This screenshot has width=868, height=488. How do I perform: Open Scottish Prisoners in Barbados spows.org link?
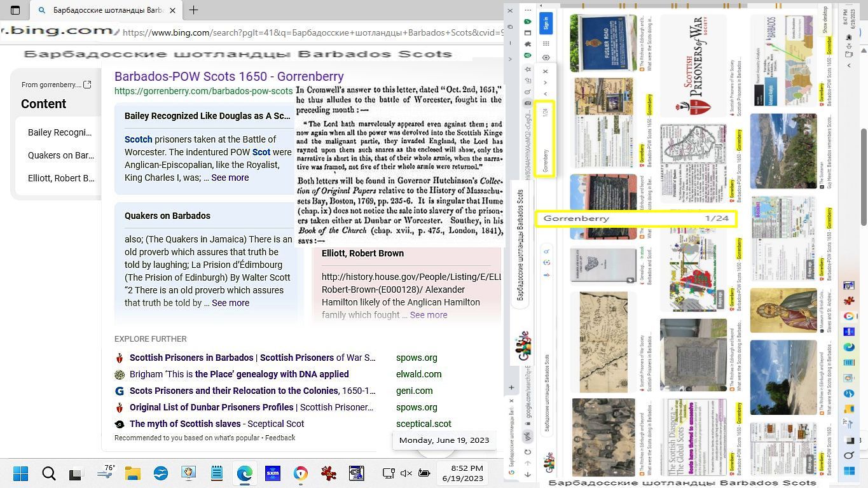pyautogui.click(x=252, y=358)
